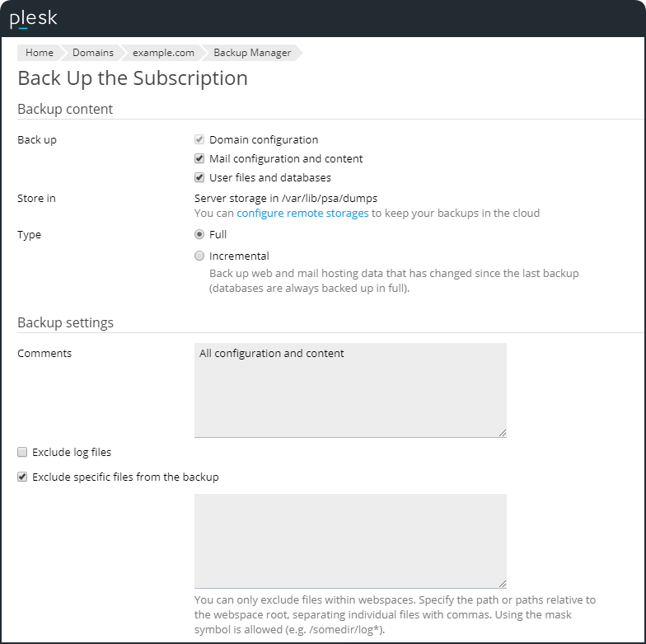
Task: Click the Back Up the Subscription heading
Action: (133, 78)
